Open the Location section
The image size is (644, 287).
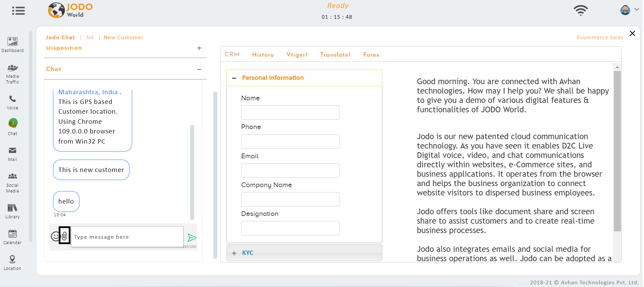12,263
